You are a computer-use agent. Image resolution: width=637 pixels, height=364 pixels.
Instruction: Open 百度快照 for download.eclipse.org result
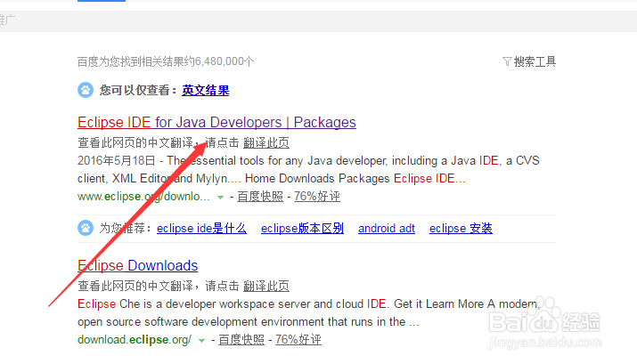(x=241, y=340)
